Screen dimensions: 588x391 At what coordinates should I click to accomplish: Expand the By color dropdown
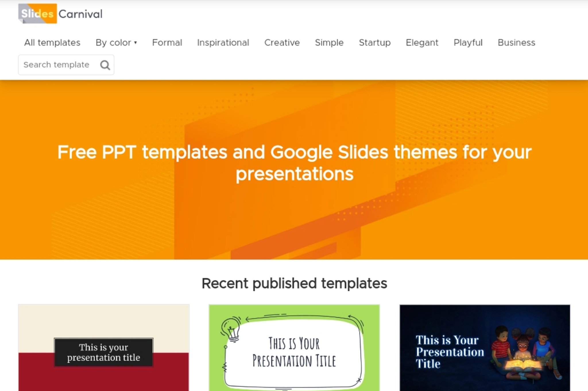(x=116, y=42)
